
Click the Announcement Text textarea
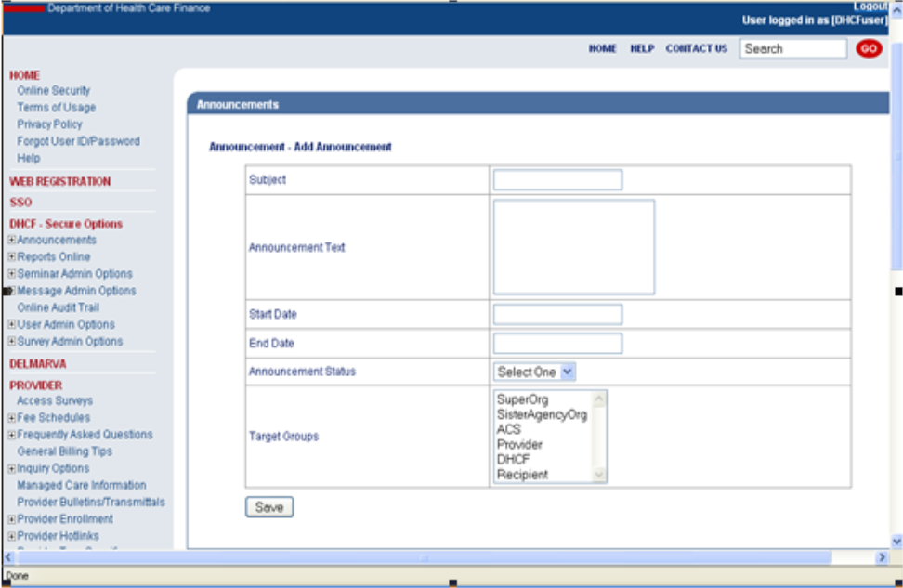(573, 247)
